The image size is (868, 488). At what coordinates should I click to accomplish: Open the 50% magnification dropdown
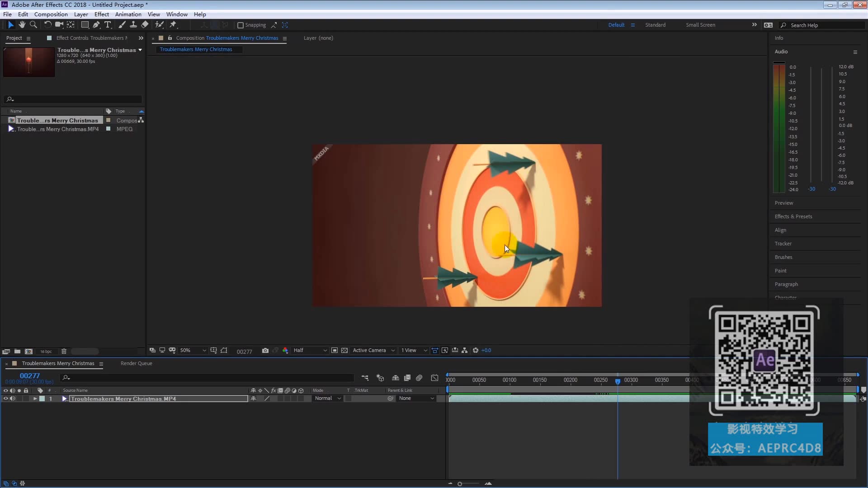pos(193,351)
